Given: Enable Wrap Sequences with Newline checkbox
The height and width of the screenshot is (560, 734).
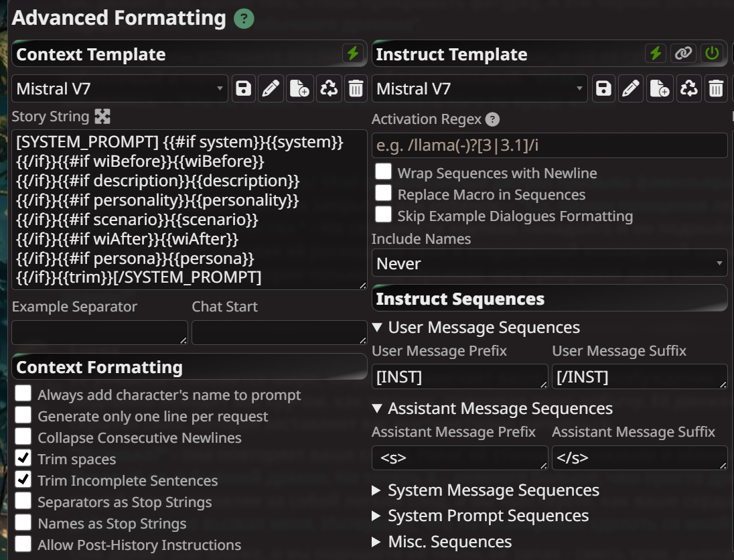Looking at the screenshot, I should [383, 171].
